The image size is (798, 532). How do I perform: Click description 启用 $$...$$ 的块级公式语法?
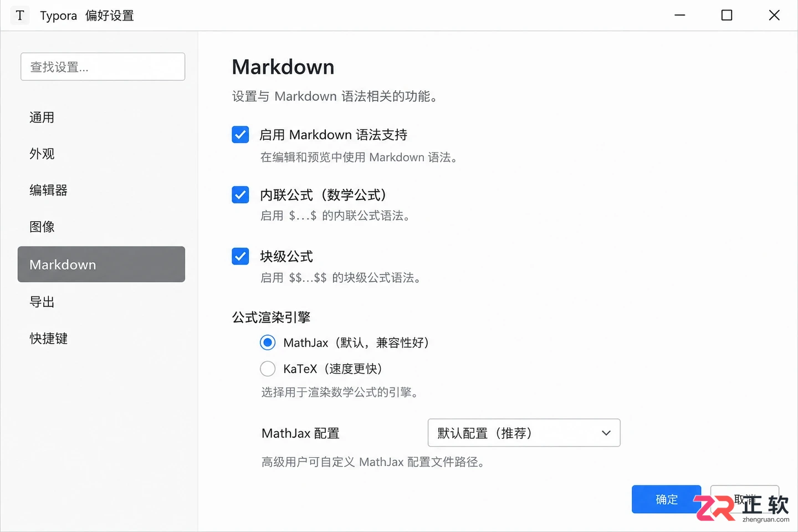tap(340, 278)
